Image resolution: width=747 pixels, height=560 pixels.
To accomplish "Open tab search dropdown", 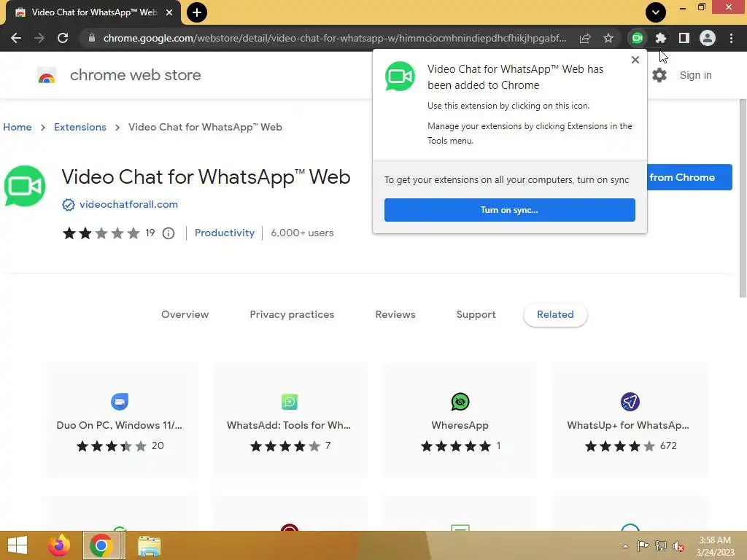I will [x=656, y=12].
